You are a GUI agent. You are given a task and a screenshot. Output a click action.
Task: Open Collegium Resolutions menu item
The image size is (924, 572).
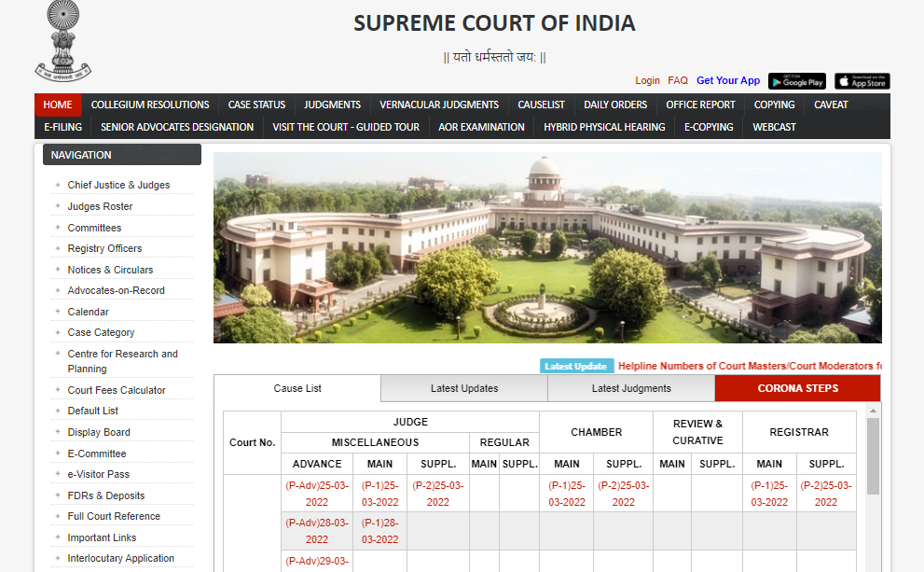tap(150, 105)
